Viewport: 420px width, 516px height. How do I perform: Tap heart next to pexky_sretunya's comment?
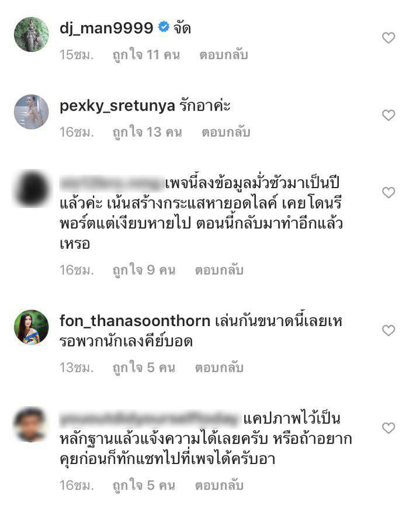pyautogui.click(x=388, y=115)
